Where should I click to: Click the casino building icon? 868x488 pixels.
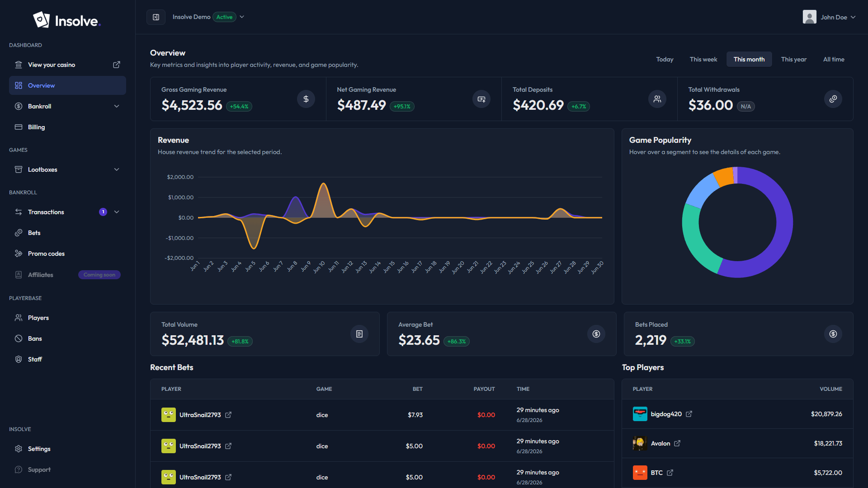[19, 65]
